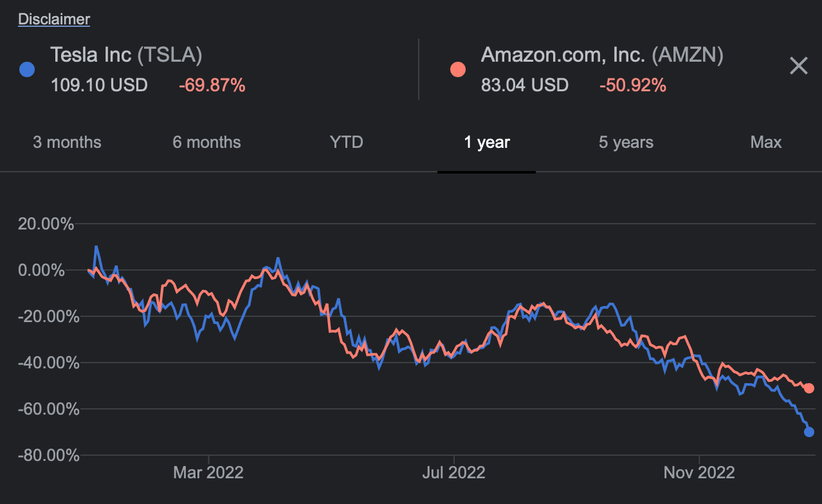Click the Mar 2022 axis label

coord(207,473)
